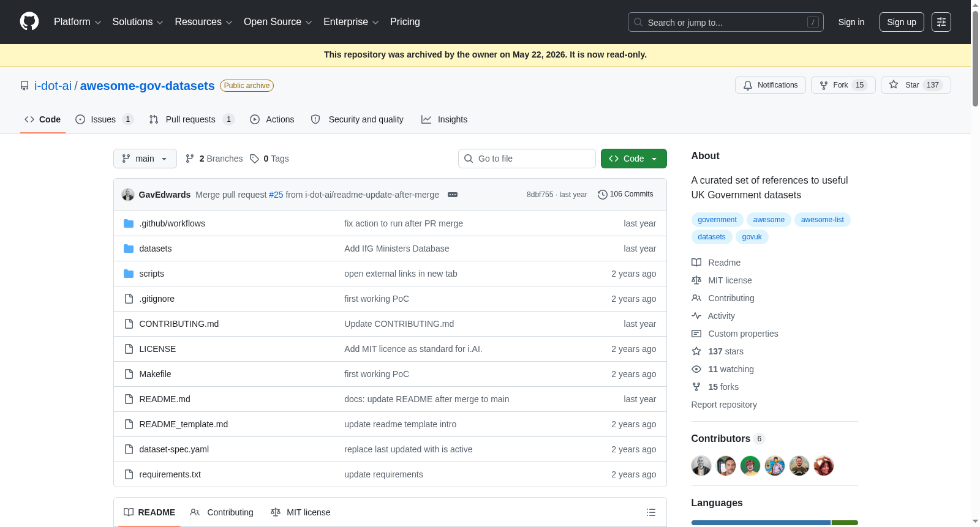Open the Actions tab

coord(272,119)
